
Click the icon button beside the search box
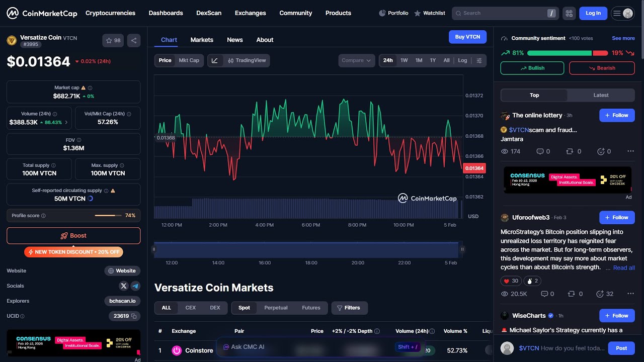(569, 13)
